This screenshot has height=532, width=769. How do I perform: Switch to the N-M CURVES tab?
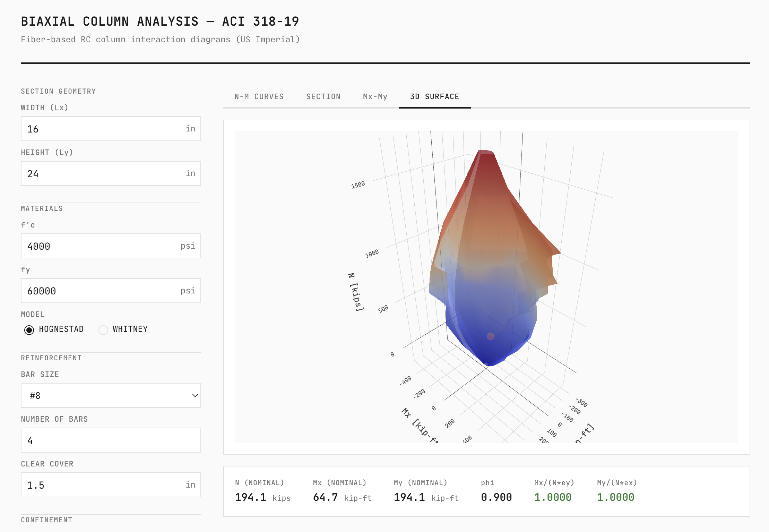click(x=259, y=97)
